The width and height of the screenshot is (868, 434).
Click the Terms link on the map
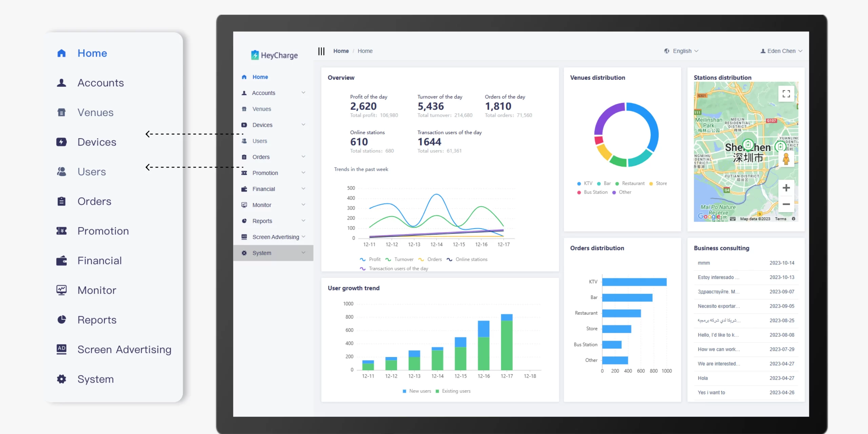click(781, 219)
